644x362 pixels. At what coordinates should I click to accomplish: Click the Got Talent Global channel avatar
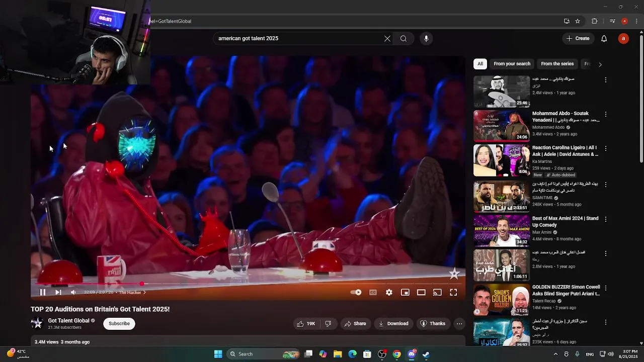pyautogui.click(x=37, y=323)
